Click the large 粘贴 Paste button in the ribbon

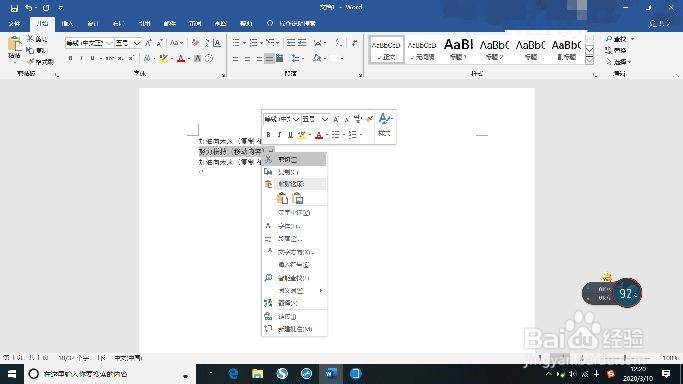tap(14, 49)
